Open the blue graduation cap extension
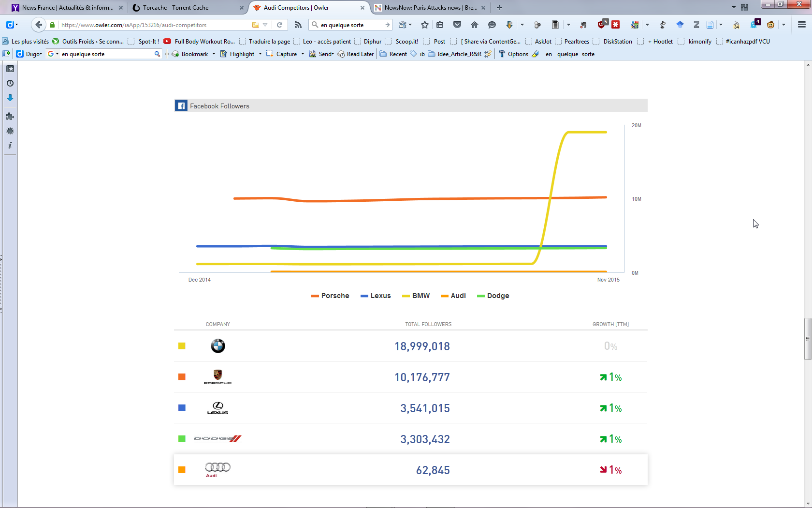 680,25
